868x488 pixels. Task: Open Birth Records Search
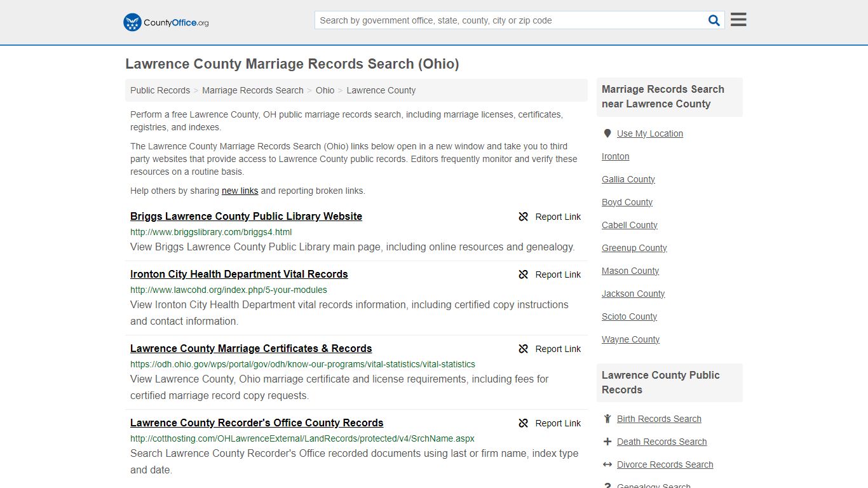pos(659,419)
